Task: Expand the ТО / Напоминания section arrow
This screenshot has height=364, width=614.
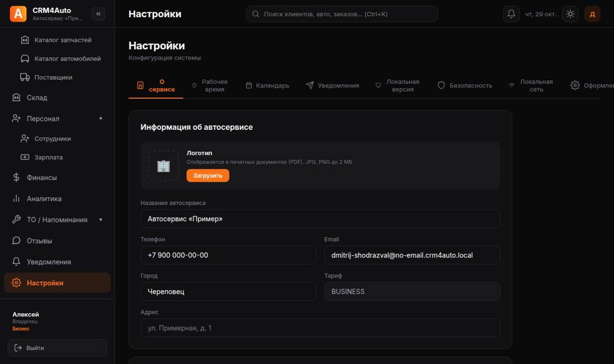Action: (x=100, y=220)
